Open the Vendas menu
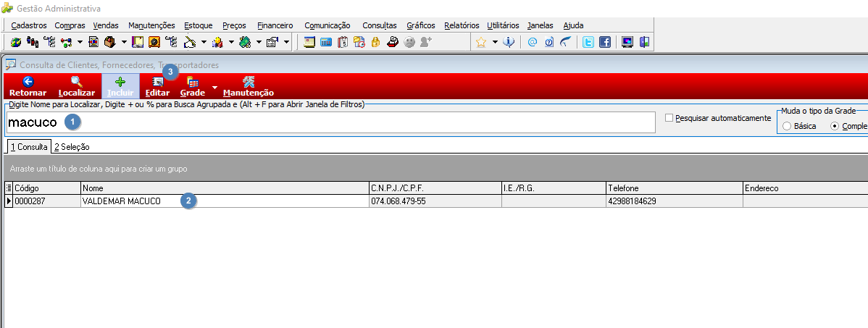 coord(106,25)
